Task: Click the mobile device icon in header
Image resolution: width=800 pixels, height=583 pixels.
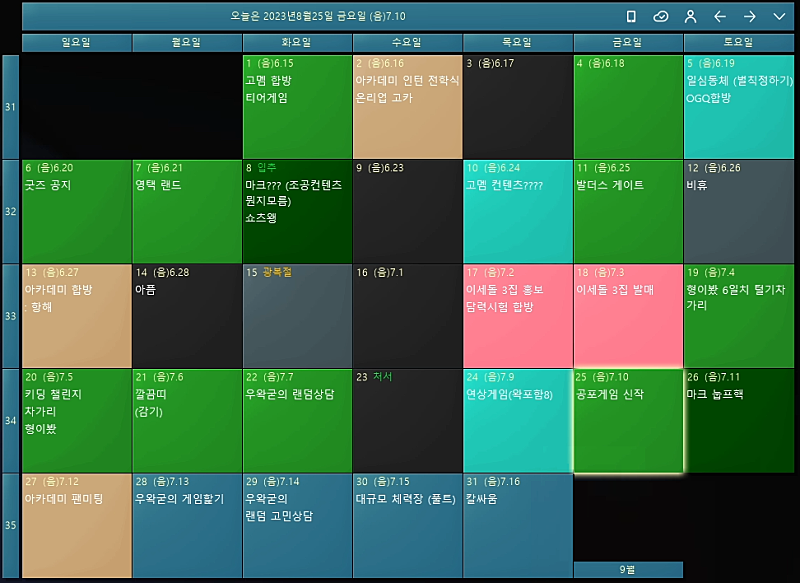Action: [631, 16]
